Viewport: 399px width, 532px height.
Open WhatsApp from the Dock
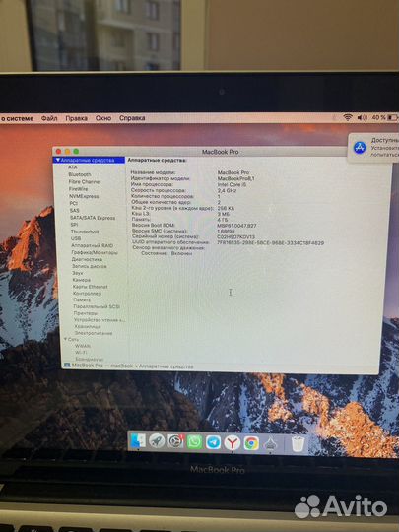coord(194,442)
